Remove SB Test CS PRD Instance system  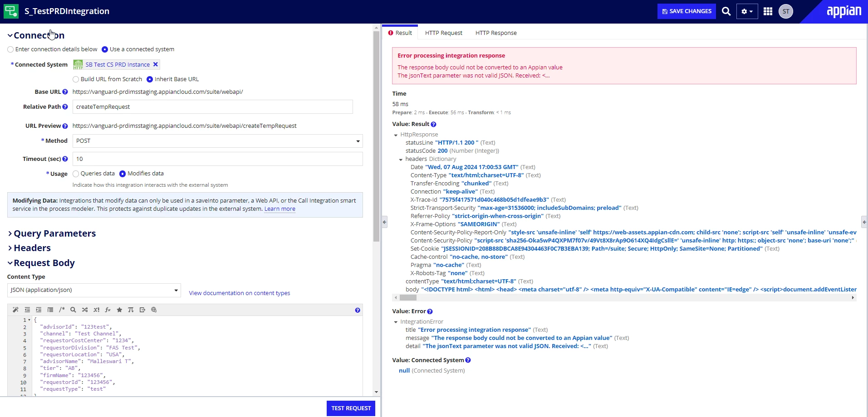(x=156, y=64)
